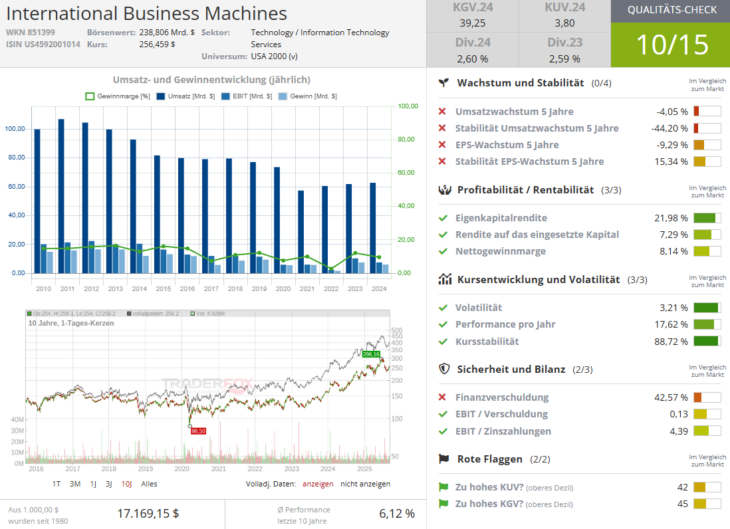Toggle Gewinnmarge [%] legend entry
This screenshot has width=730, height=529.
coord(118,96)
